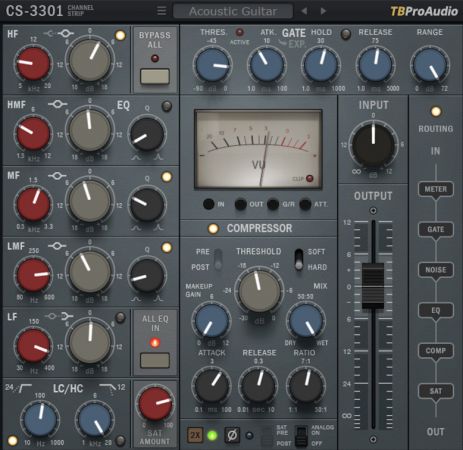The width and height of the screenshot is (463, 450).
Task: Select the OUT meter source button
Action: point(241,204)
